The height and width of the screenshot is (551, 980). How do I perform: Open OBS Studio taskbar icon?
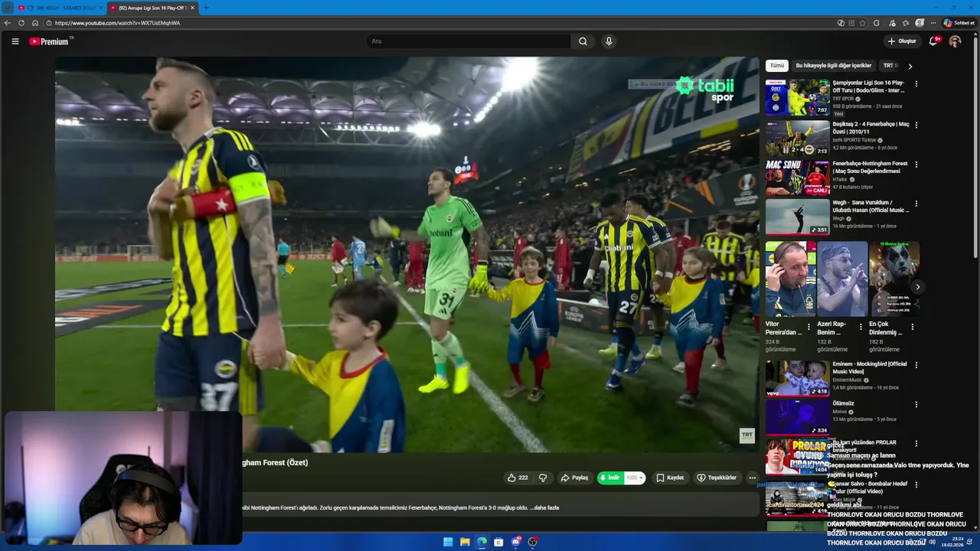[533, 542]
